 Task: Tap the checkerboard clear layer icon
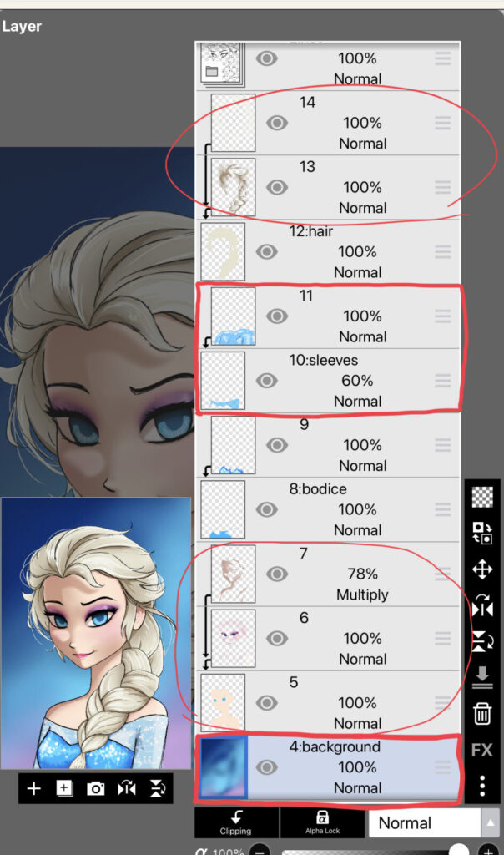pyautogui.click(x=481, y=497)
